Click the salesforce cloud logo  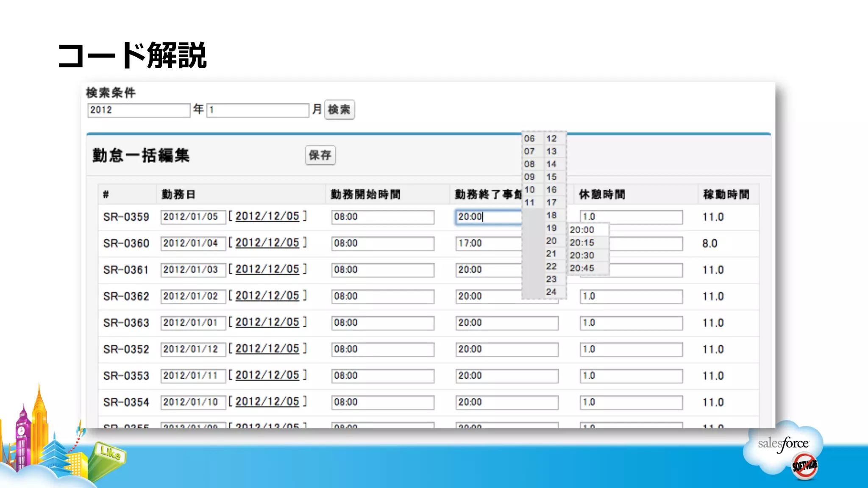783,444
